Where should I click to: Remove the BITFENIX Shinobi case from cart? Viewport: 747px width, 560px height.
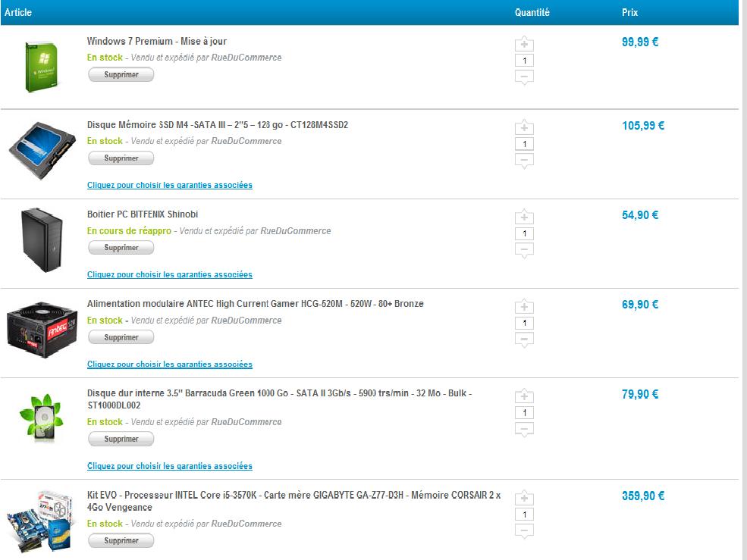point(121,248)
